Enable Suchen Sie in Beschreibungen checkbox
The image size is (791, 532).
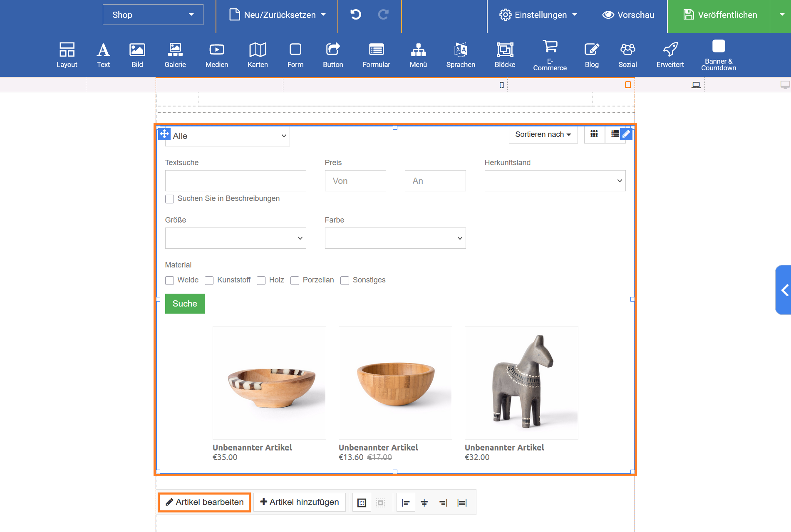pyautogui.click(x=169, y=199)
